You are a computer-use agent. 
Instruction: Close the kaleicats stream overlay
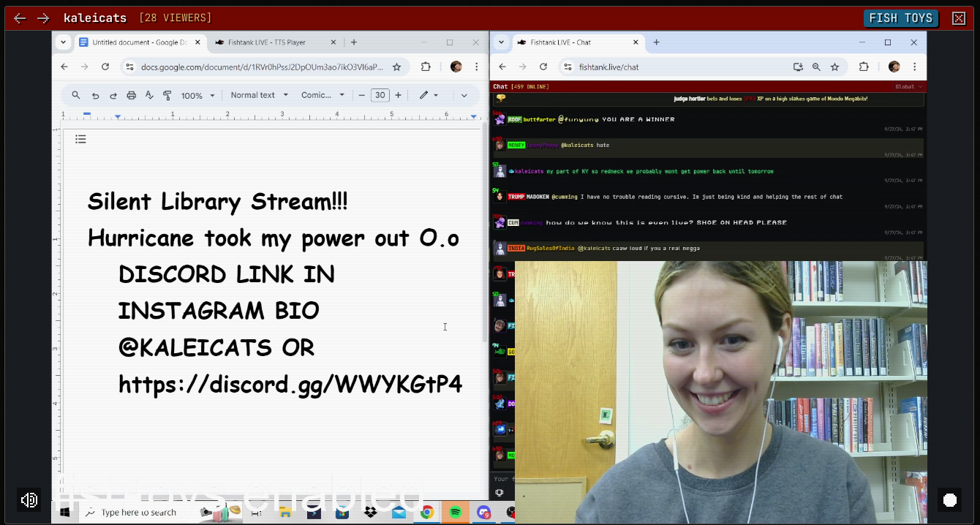coord(959,18)
